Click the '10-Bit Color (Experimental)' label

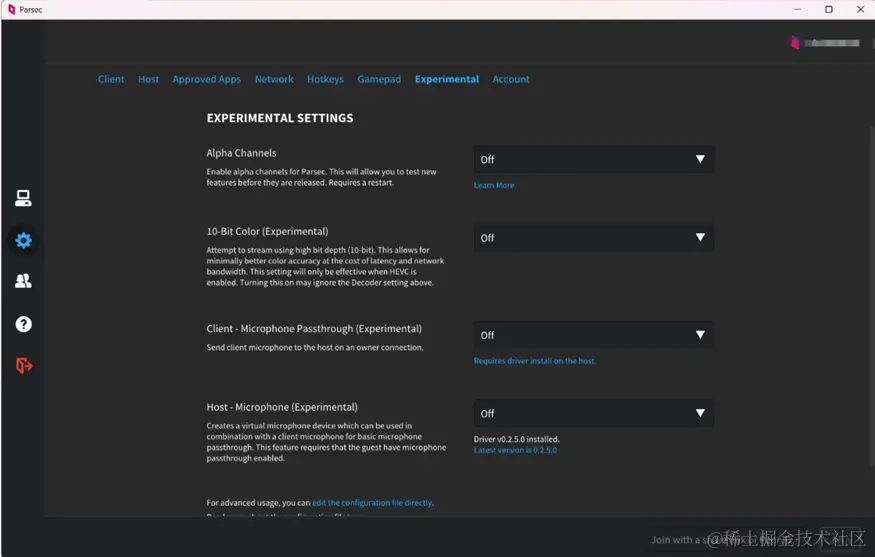267,231
